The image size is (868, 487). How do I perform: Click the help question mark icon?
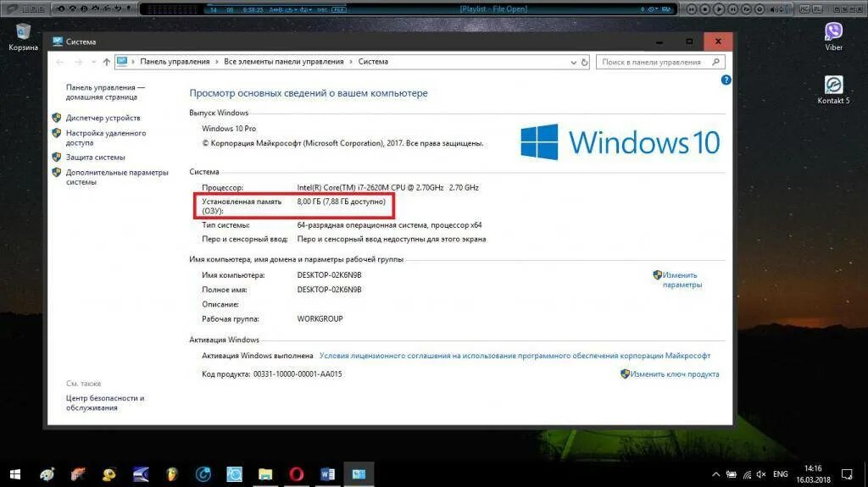(726, 80)
